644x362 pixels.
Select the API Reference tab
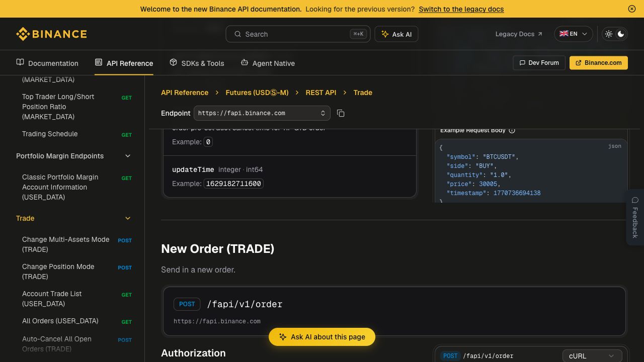[124, 63]
